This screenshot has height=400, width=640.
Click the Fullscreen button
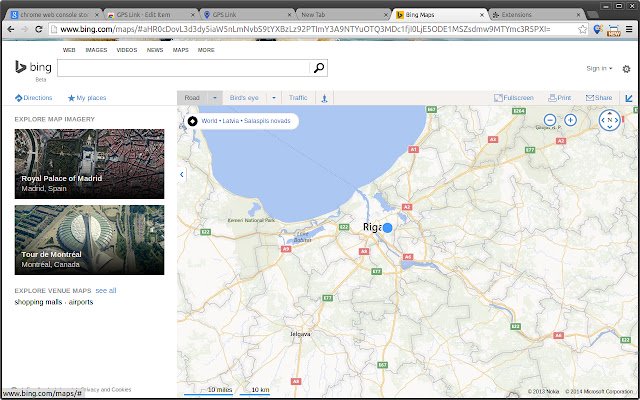pyautogui.click(x=514, y=98)
